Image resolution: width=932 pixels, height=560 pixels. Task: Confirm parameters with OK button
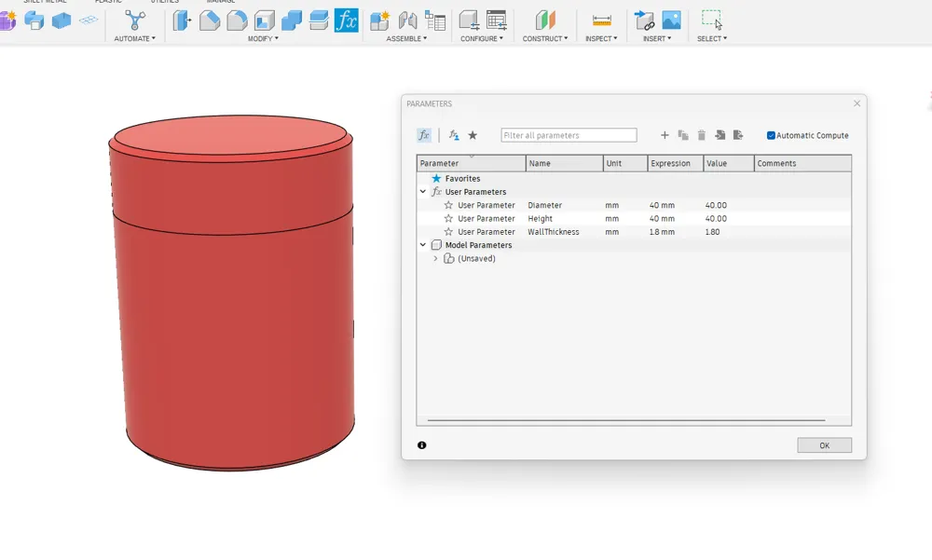824,445
